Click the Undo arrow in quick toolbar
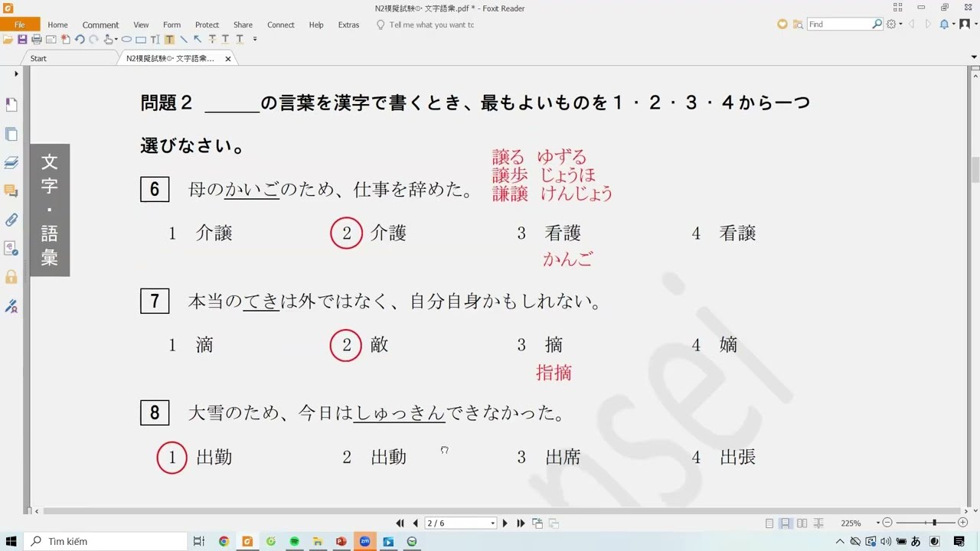The width and height of the screenshot is (980, 551). (80, 39)
